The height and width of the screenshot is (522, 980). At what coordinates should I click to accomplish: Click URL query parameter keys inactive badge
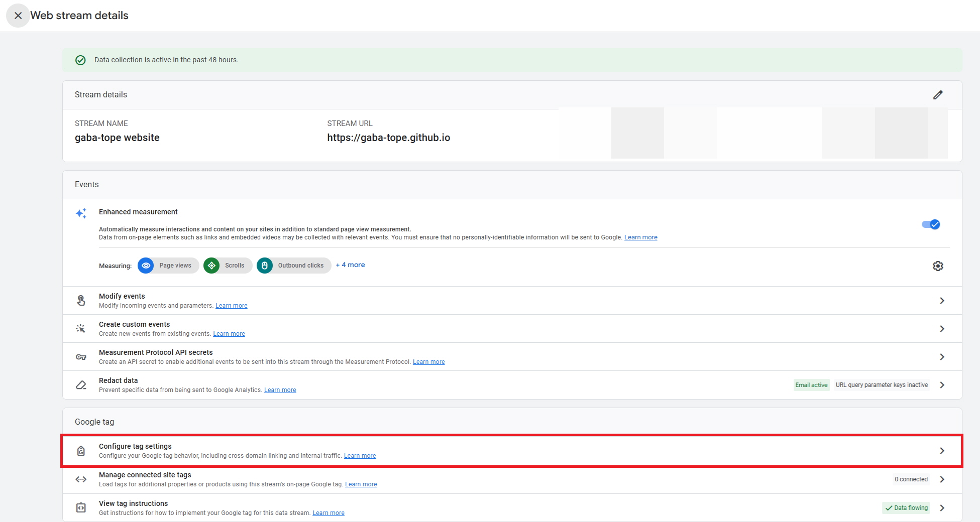tap(882, 385)
